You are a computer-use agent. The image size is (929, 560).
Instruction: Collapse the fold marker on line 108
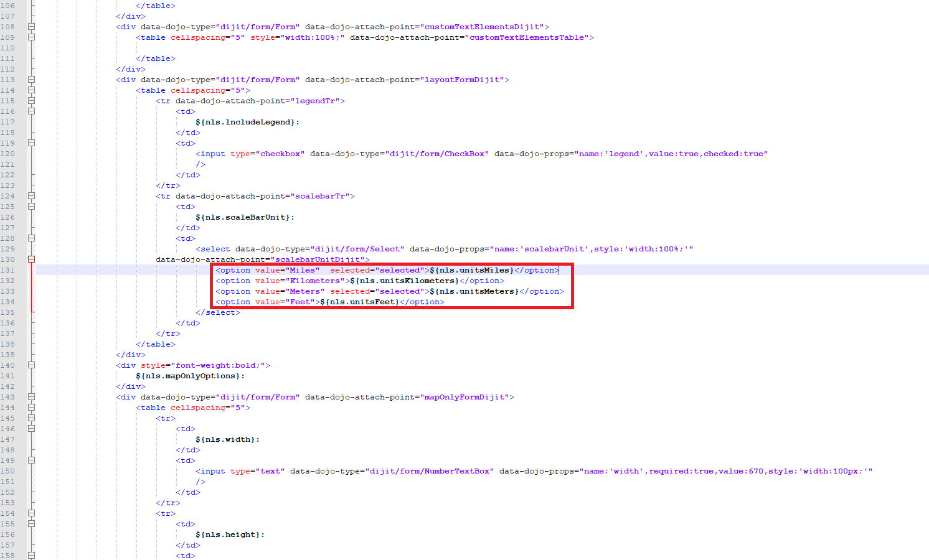coord(31,27)
